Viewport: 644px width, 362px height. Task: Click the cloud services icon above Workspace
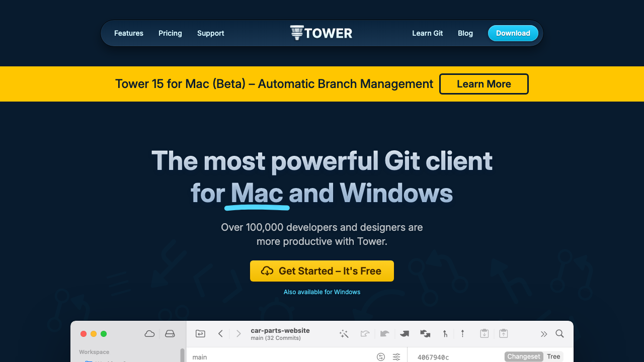pyautogui.click(x=149, y=333)
